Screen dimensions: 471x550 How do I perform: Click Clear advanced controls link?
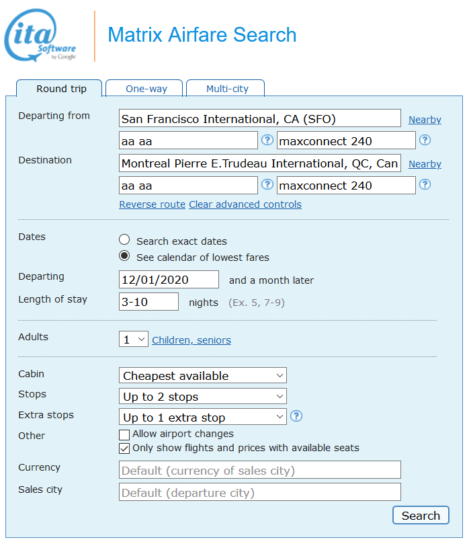245,204
